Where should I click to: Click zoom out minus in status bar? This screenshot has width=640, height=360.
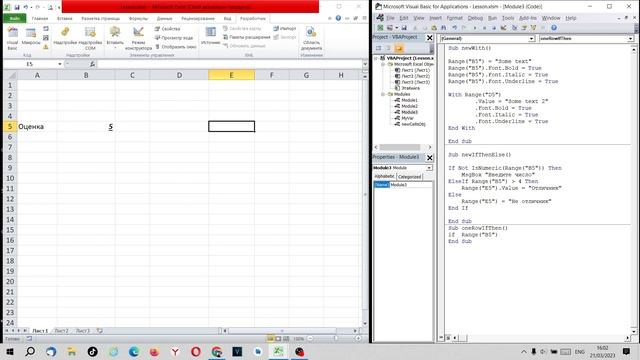pyautogui.click(x=310, y=339)
